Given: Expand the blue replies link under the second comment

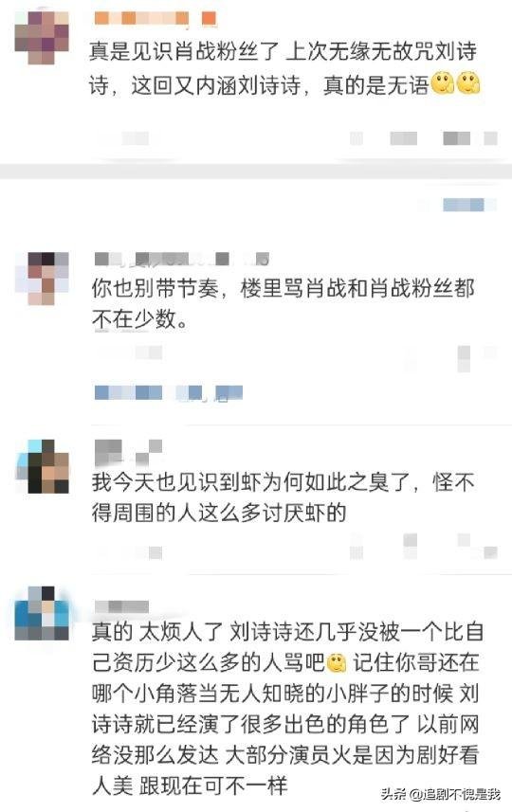Looking at the screenshot, I should [x=169, y=393].
